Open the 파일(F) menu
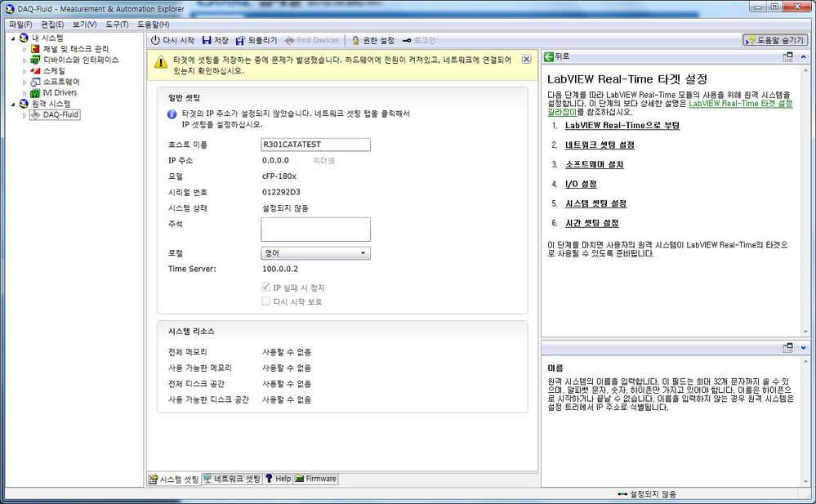This screenshot has width=816, height=504. pos(20,25)
